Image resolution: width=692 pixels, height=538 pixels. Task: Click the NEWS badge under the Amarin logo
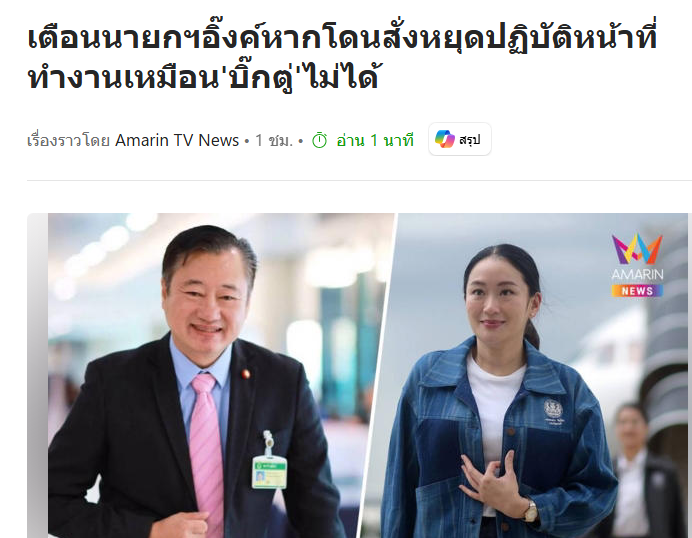pos(637,291)
